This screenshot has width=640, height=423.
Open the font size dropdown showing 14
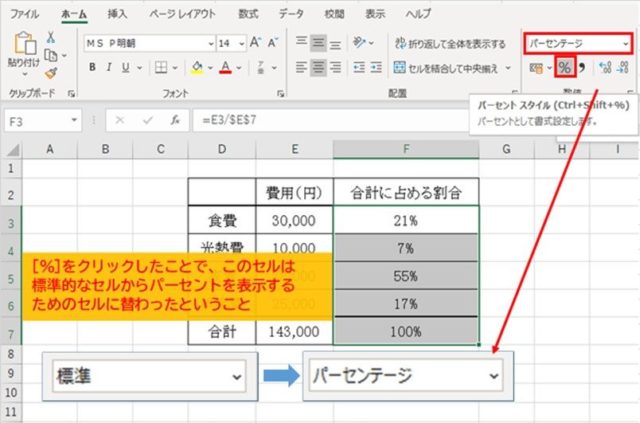pos(242,43)
